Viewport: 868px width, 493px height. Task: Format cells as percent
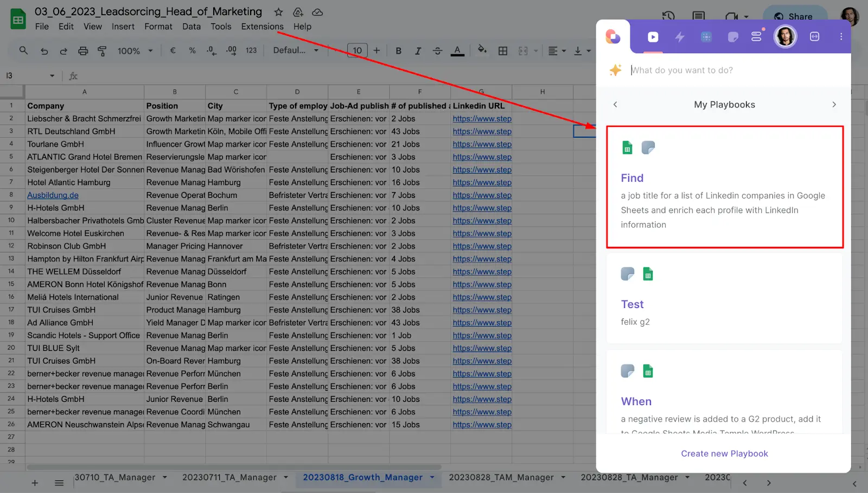click(x=192, y=50)
